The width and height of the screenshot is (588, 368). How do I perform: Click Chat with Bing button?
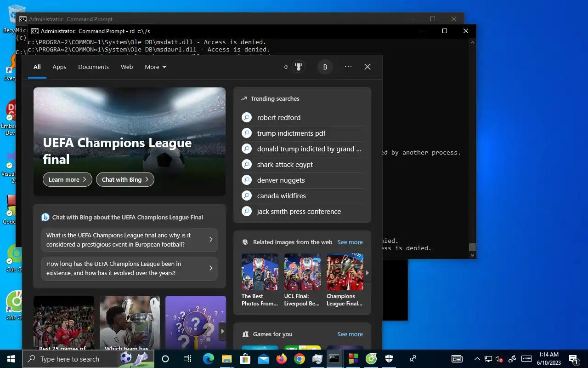125,179
